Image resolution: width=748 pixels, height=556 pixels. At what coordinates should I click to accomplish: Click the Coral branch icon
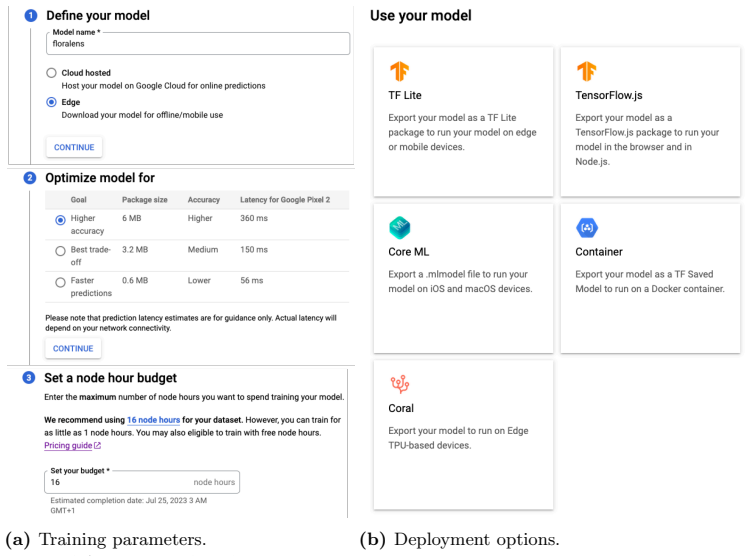tap(400, 384)
